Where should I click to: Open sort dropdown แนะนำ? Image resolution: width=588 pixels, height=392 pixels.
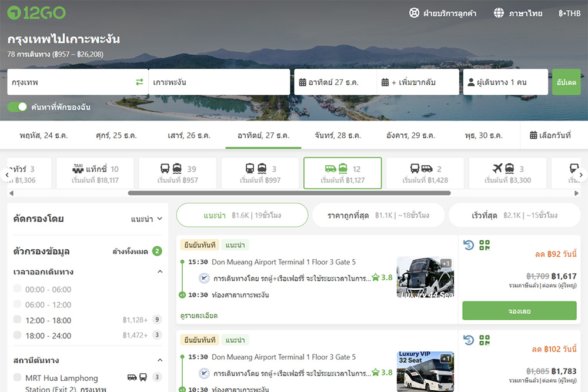pyautogui.click(x=146, y=219)
